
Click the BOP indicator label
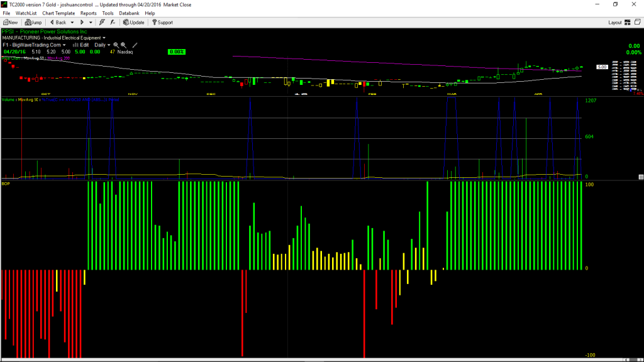coord(6,184)
